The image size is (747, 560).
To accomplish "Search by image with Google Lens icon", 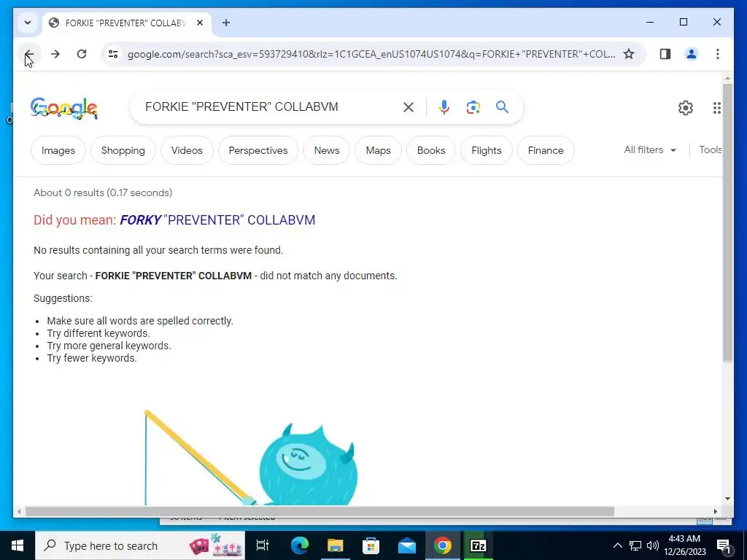I will click(473, 107).
